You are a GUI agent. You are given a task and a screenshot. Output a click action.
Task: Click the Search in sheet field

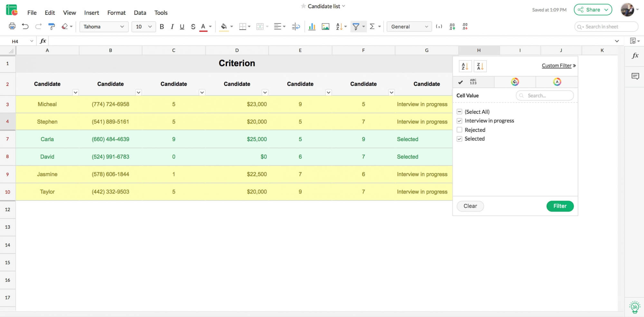pyautogui.click(x=606, y=27)
